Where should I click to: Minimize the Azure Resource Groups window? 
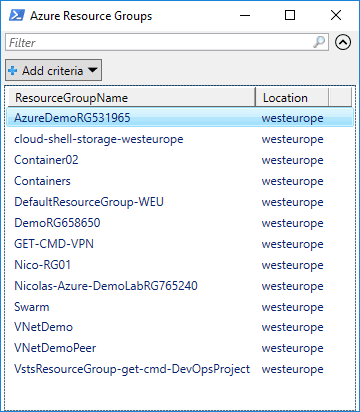pos(245,15)
